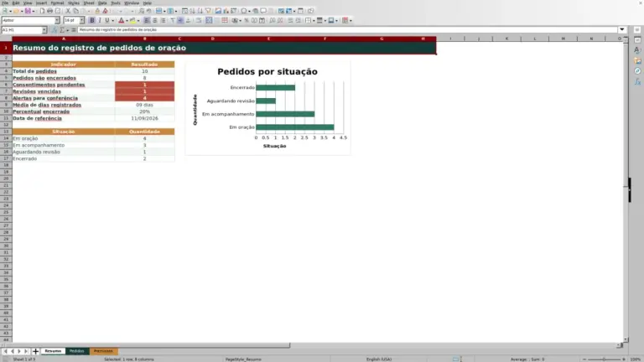
Task: Toggle underline formatting in toolbar
Action: coord(107,20)
